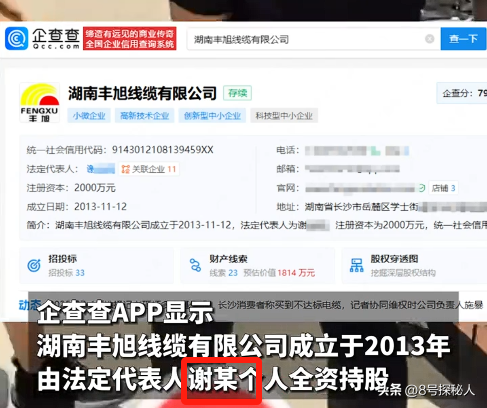Image resolution: width=487 pixels, height=408 pixels.
Task: Click the Qcc.com 企查查 logo
Action: tap(42, 39)
